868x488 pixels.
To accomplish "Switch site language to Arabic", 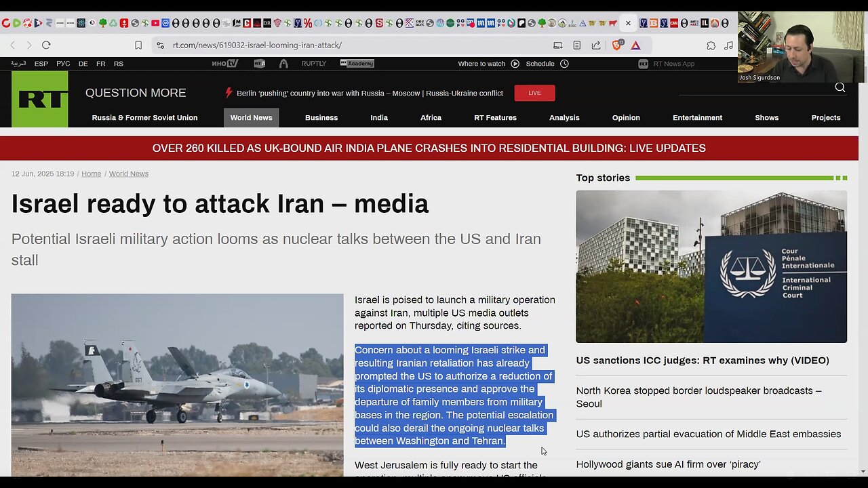I will (18, 64).
